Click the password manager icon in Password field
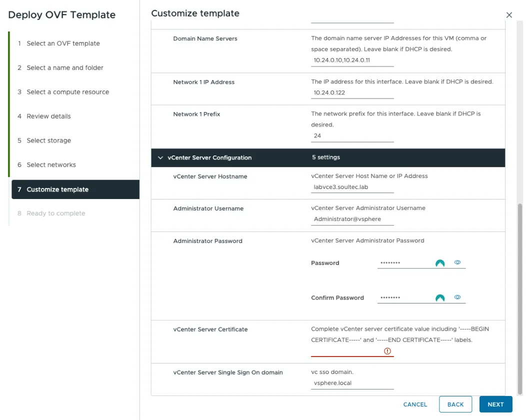This screenshot has width=526, height=420. click(440, 263)
